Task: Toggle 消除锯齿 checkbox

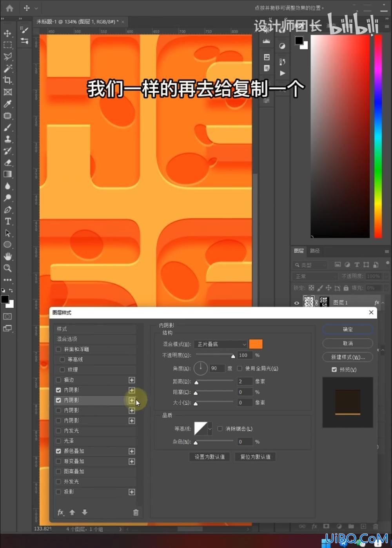Action: coord(220,429)
